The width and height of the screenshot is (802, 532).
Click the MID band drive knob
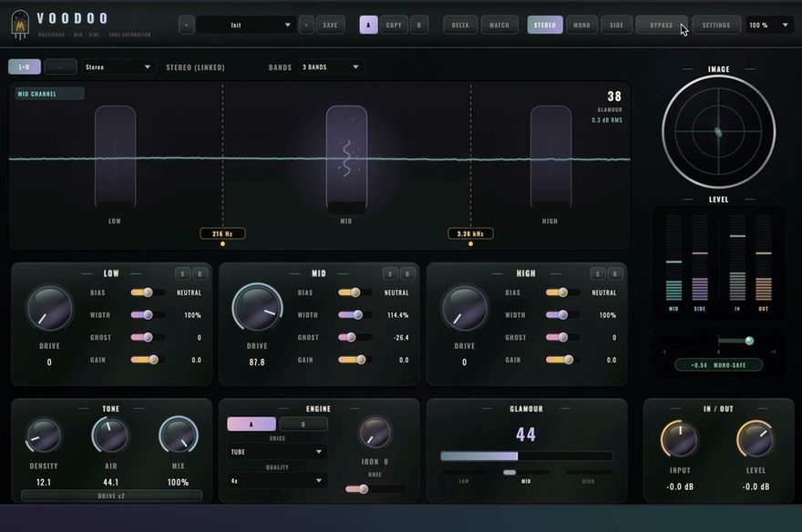click(x=257, y=307)
